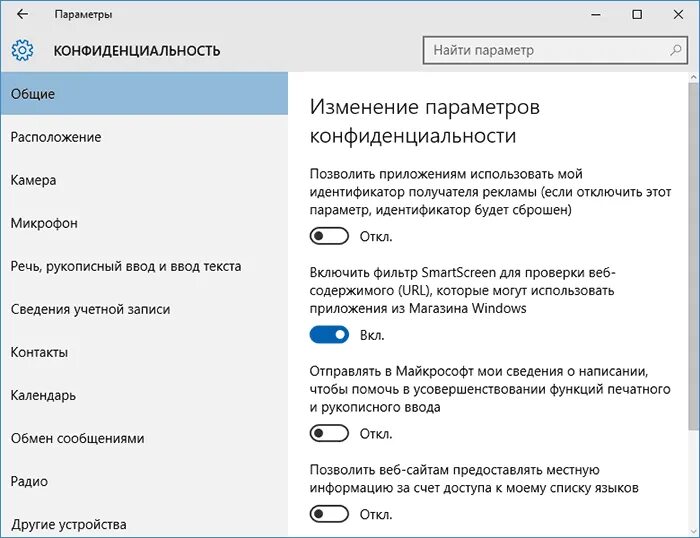Click the language list description text
The image size is (700, 538).
click(474, 479)
